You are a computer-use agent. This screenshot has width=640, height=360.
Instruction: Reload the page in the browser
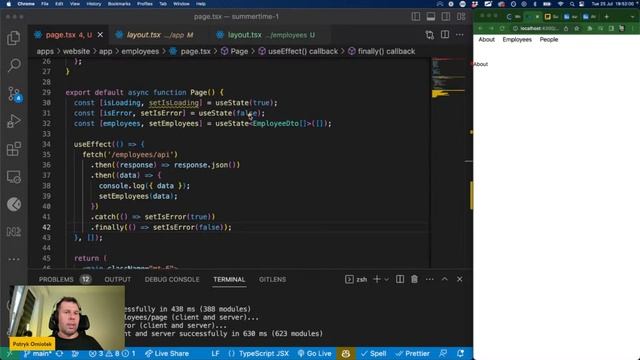click(x=502, y=28)
